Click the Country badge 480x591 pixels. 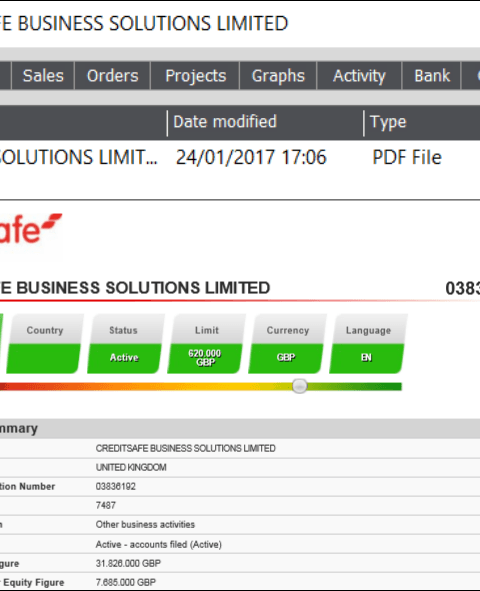(x=44, y=344)
